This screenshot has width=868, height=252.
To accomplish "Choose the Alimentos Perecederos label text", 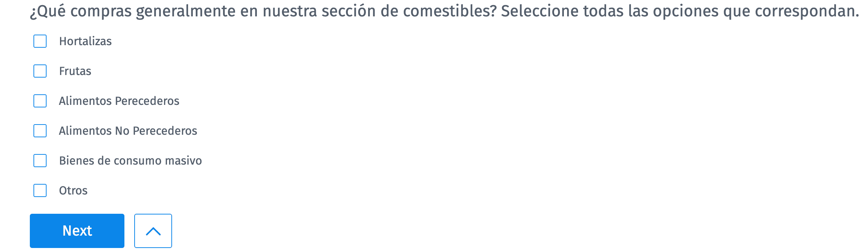I will [119, 101].
